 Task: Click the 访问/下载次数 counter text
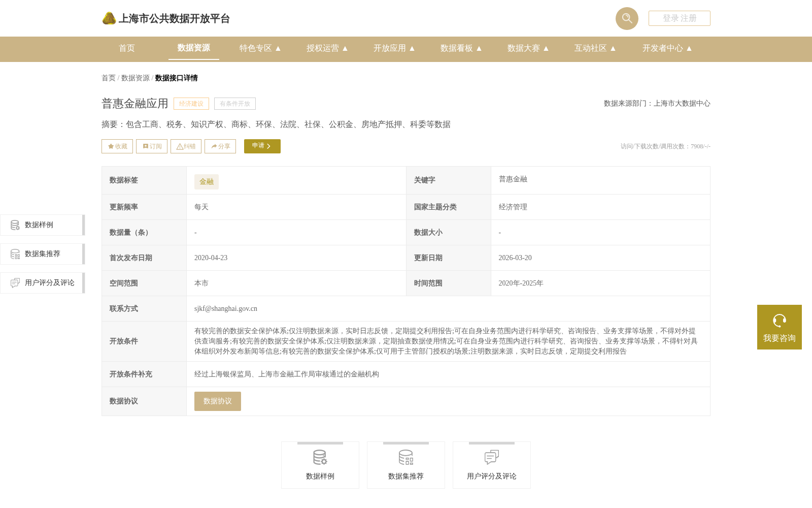pos(665,146)
